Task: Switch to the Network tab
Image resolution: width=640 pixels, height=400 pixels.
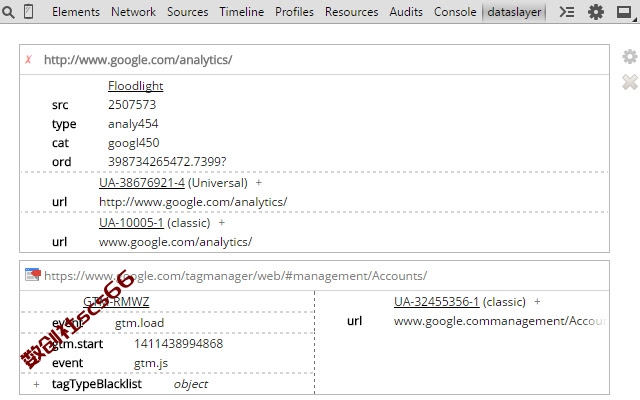Action: pyautogui.click(x=133, y=12)
